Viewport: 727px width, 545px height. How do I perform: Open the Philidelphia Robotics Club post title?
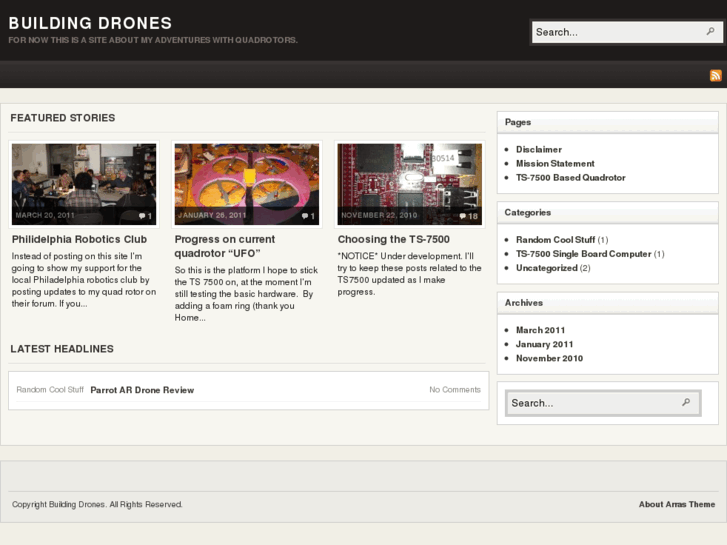pyautogui.click(x=79, y=239)
